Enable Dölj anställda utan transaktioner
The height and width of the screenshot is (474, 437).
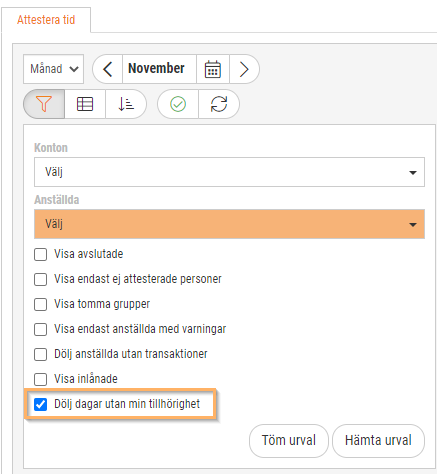(41, 354)
